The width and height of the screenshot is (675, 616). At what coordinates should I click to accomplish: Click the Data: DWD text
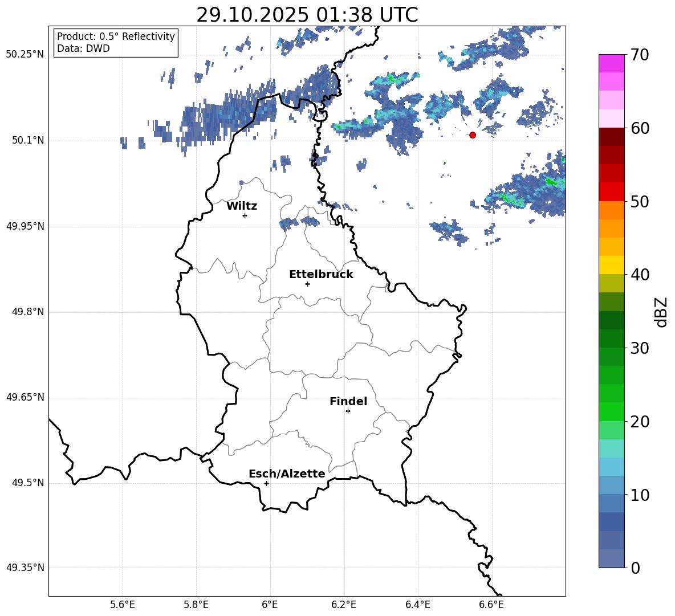(83, 48)
